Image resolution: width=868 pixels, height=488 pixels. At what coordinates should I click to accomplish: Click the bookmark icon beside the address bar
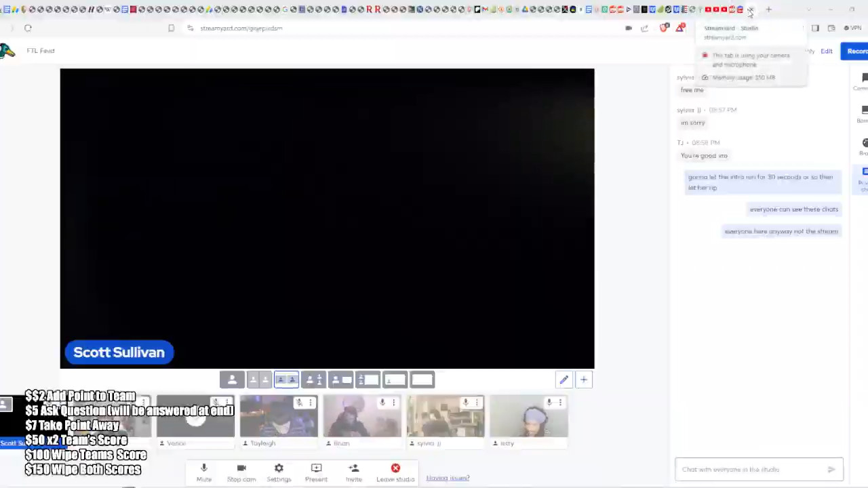point(171,28)
